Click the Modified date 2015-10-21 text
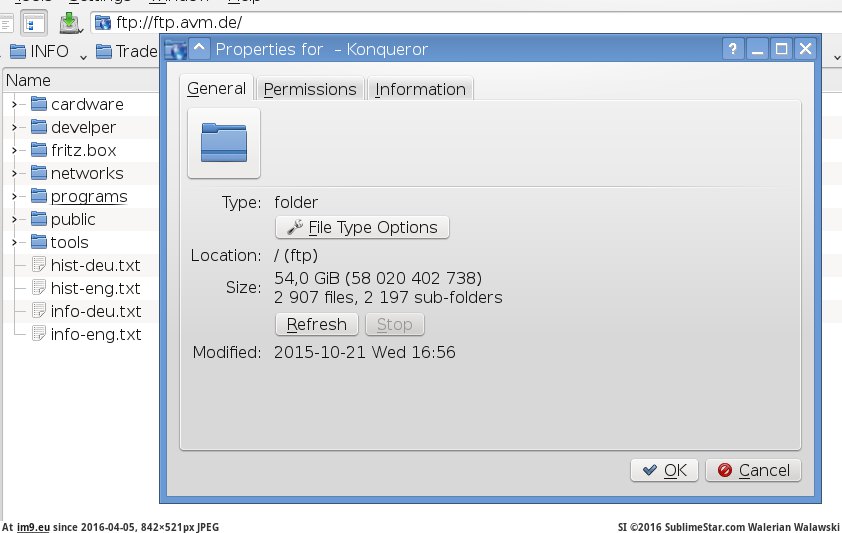The image size is (842, 533). [365, 352]
